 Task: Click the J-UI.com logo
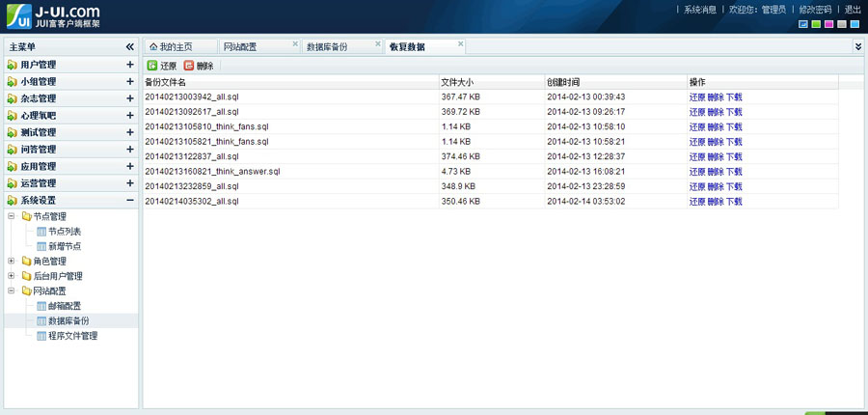(x=51, y=15)
